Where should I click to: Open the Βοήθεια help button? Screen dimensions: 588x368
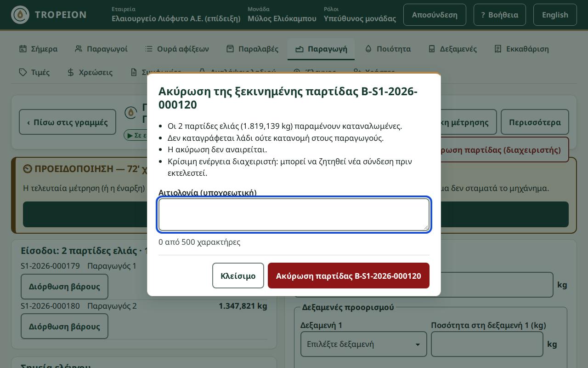[500, 15]
